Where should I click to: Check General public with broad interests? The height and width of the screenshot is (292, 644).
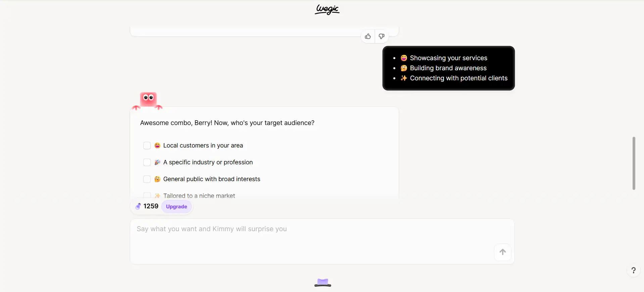(147, 179)
